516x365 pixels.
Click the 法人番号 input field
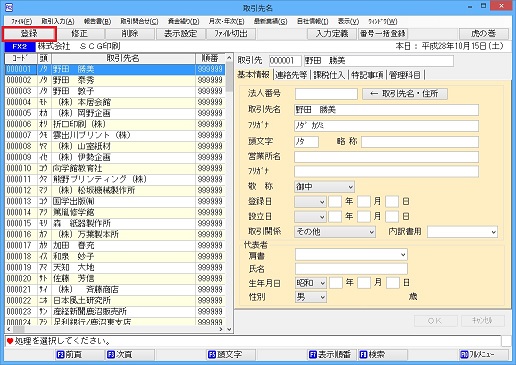(x=326, y=94)
